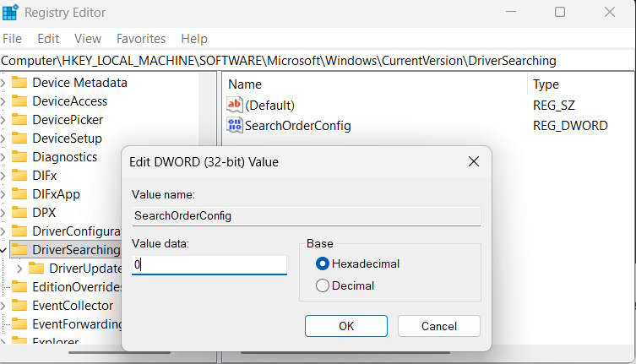The width and height of the screenshot is (636, 364).
Task: Click the DIFxApp folder icon
Action: pos(19,194)
